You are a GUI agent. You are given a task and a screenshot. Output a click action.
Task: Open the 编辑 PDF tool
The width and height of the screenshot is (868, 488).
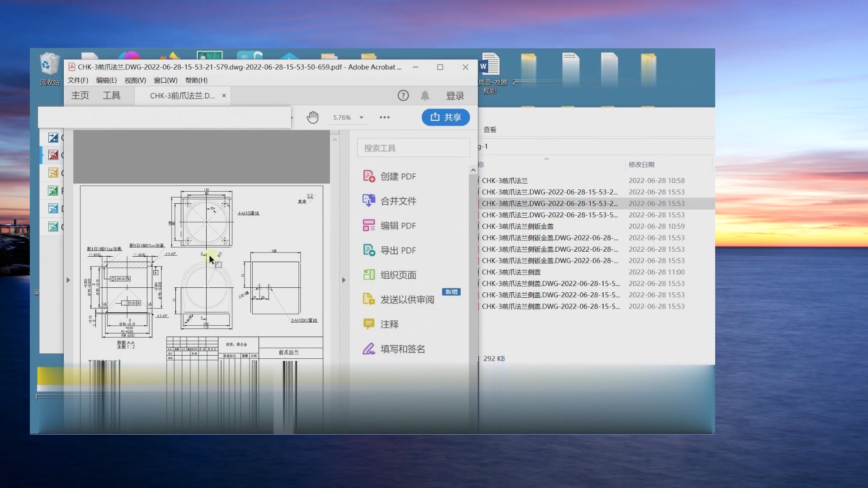pyautogui.click(x=397, y=225)
